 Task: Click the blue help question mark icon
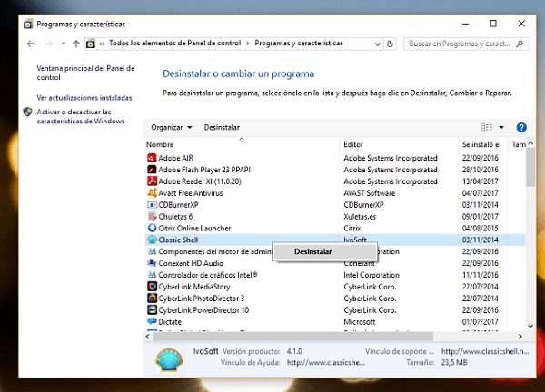coord(521,128)
